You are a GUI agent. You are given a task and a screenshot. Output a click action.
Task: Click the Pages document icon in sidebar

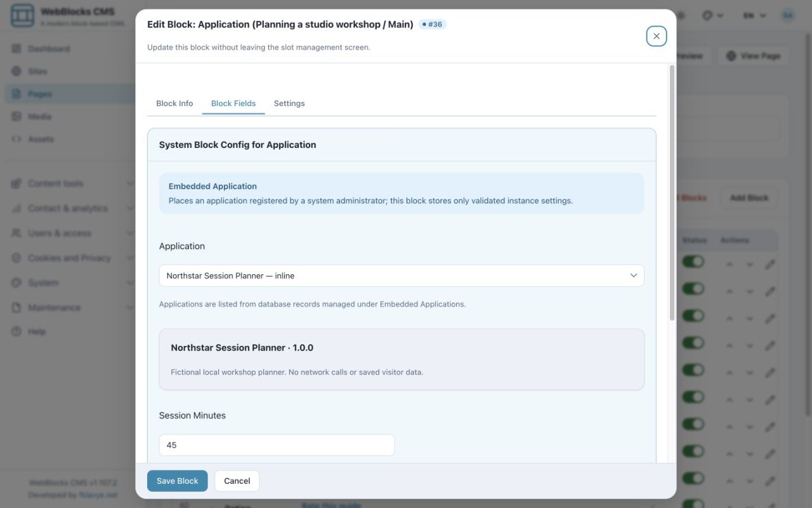click(x=16, y=94)
